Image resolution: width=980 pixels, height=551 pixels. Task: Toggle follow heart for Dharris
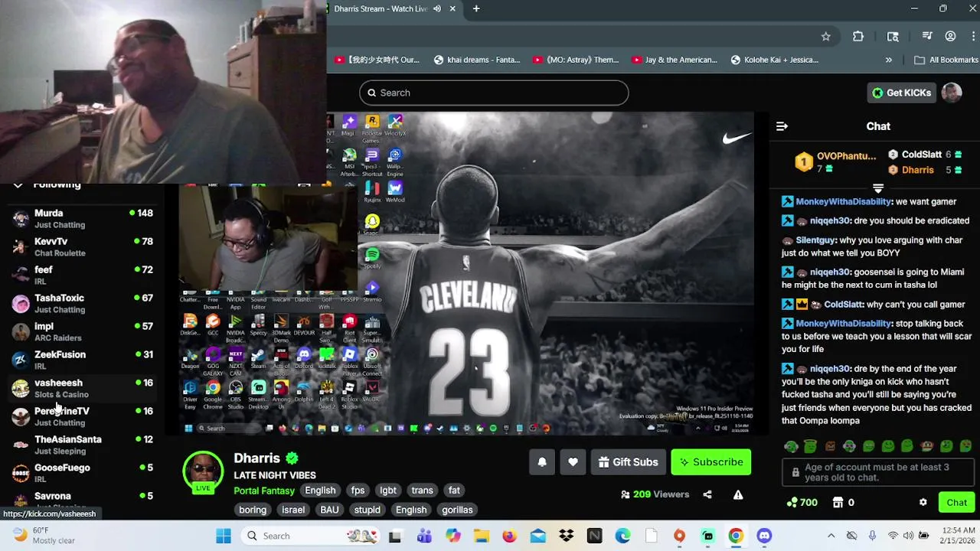pos(573,462)
